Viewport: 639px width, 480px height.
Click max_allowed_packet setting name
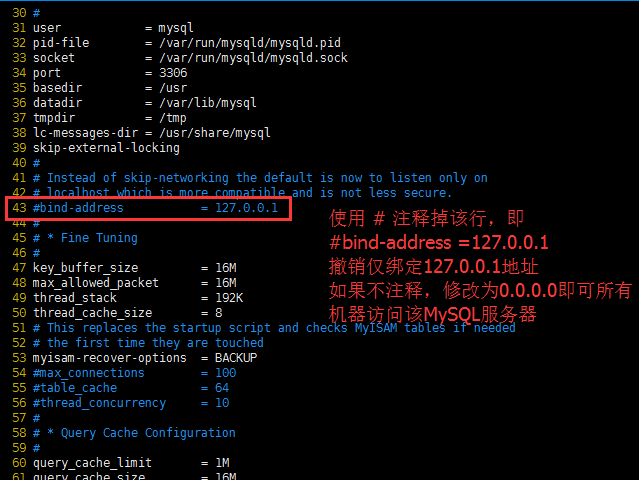[95, 283]
